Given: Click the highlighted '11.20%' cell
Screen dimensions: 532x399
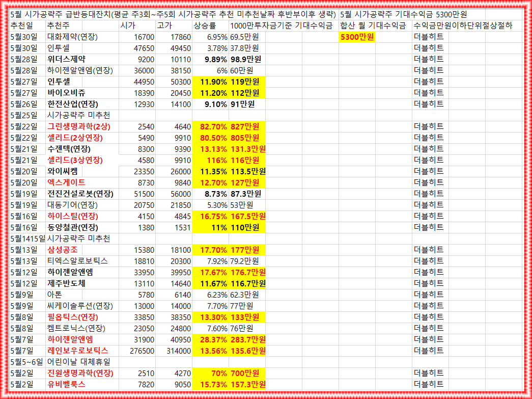Looking at the screenshot, I should (210, 93).
